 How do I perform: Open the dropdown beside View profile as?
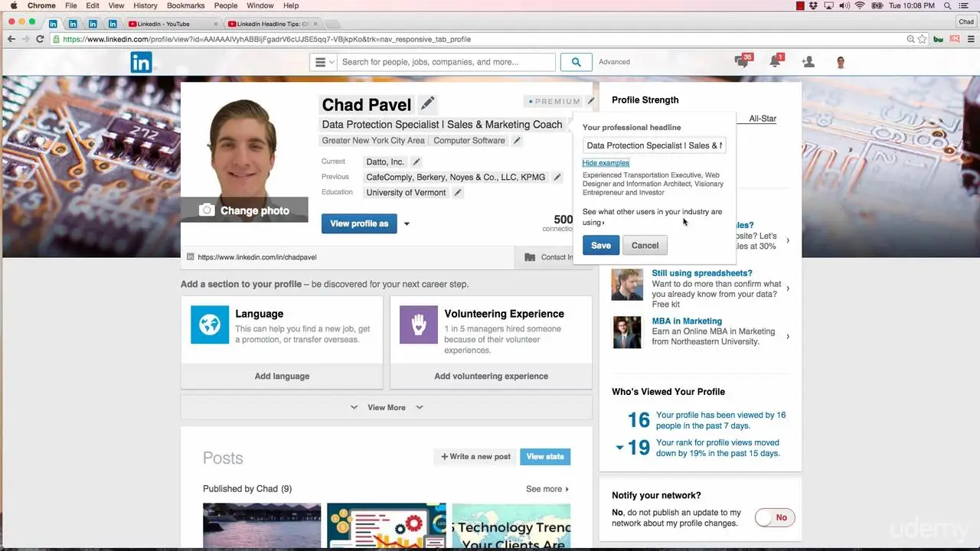coord(407,223)
